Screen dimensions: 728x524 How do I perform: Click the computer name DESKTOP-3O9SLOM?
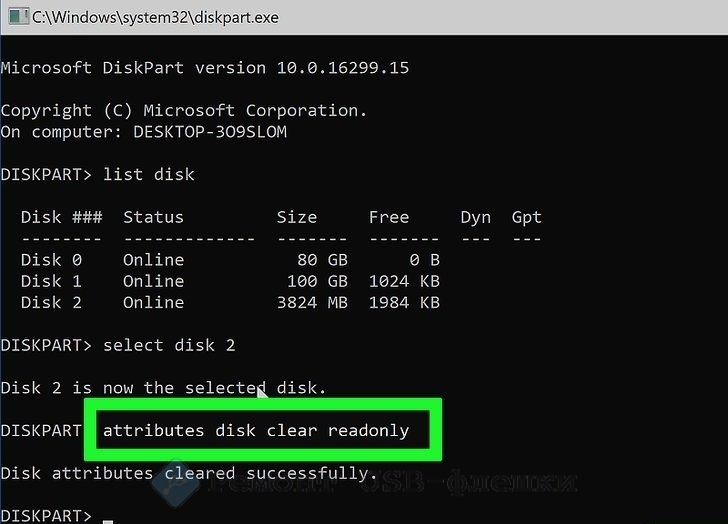(210, 132)
